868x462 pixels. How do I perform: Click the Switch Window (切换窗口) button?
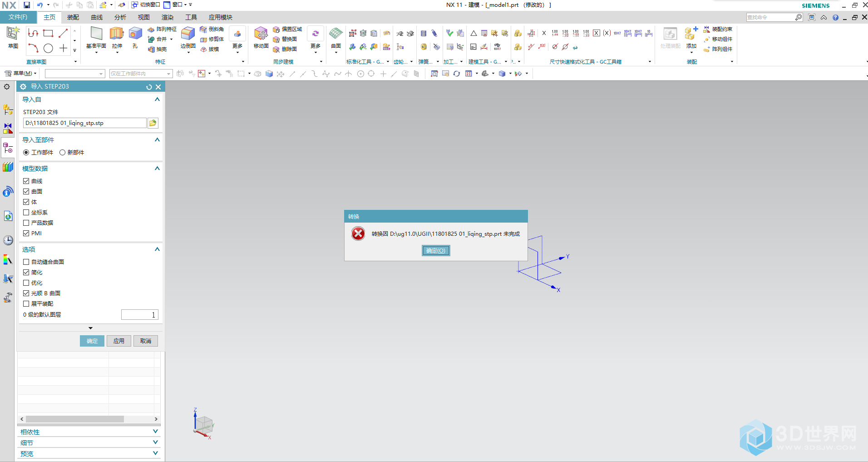point(146,5)
